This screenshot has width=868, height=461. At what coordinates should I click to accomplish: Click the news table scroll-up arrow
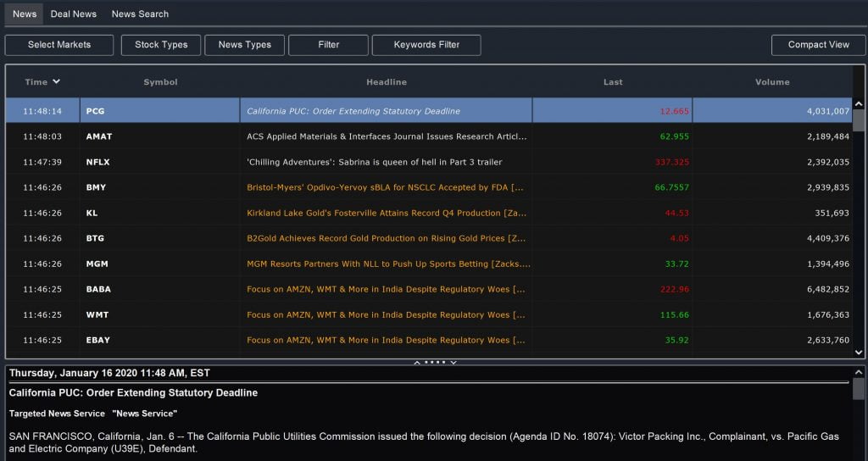coord(859,103)
